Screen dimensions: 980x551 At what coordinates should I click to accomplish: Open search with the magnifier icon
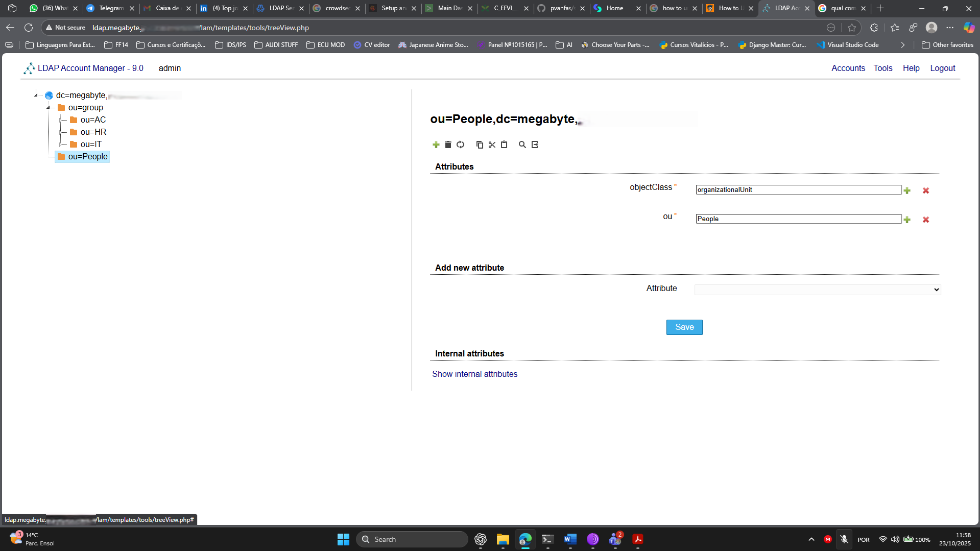[522, 145]
